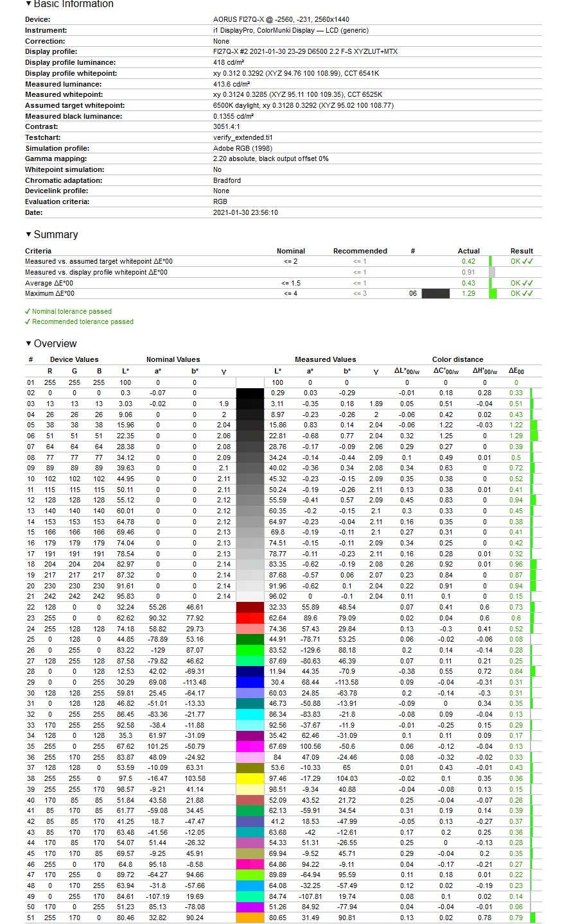Click the Measured Values column header
This screenshot has height=924, width=578.
pyautogui.click(x=325, y=359)
